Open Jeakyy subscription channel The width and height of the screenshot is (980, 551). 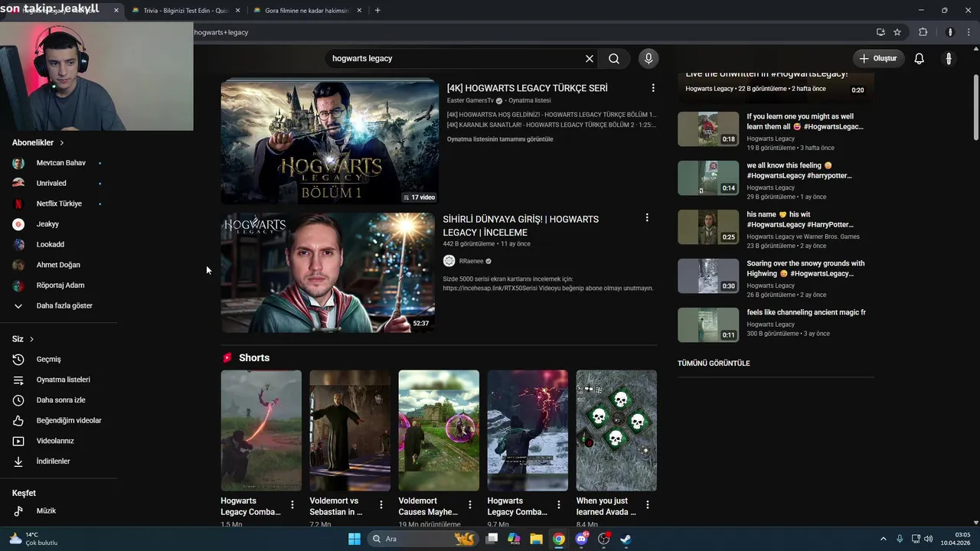pos(59,224)
